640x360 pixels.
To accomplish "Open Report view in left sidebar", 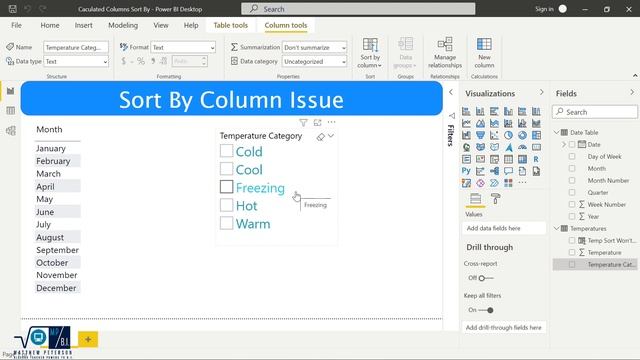I will (11, 91).
